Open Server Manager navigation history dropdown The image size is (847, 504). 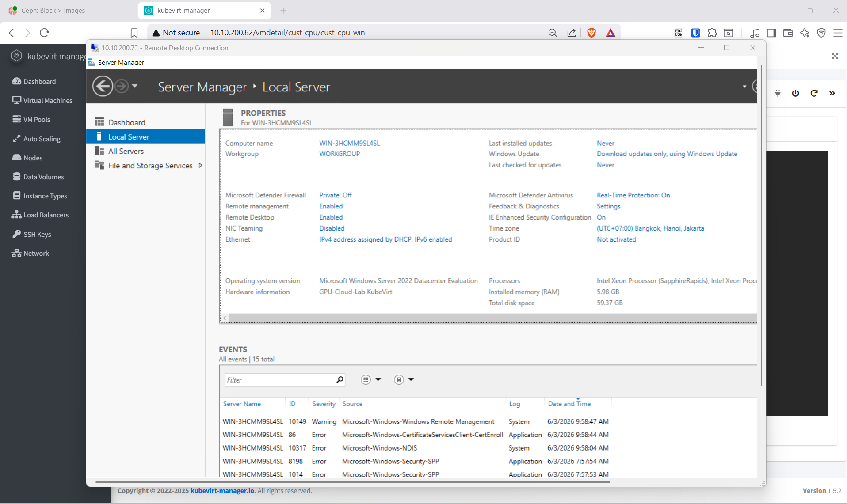click(x=135, y=86)
